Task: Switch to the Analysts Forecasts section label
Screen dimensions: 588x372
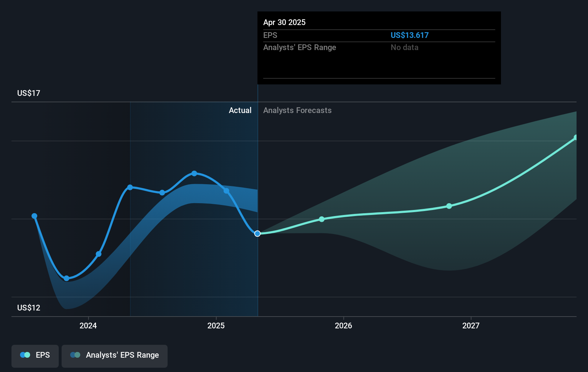Action: coord(297,110)
